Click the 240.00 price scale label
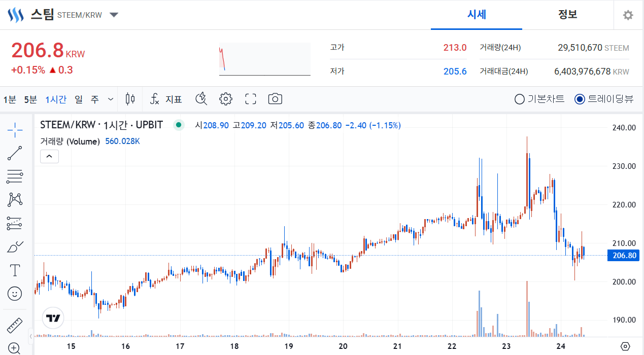 tap(624, 128)
